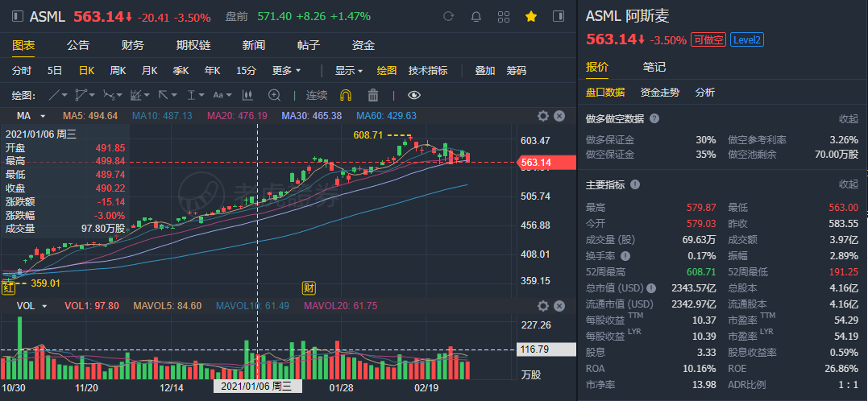The height and width of the screenshot is (401, 868).
Task: Open the 帖子 tab
Action: coord(309,45)
